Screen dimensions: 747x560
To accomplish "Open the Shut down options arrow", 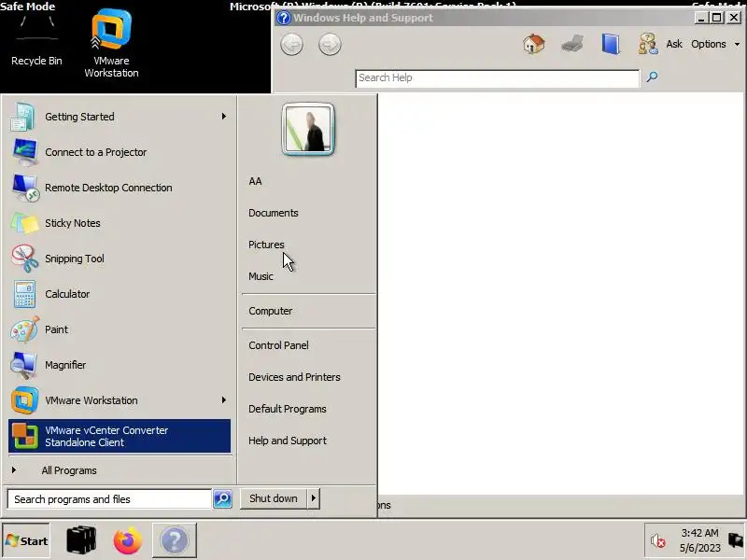I will (314, 498).
